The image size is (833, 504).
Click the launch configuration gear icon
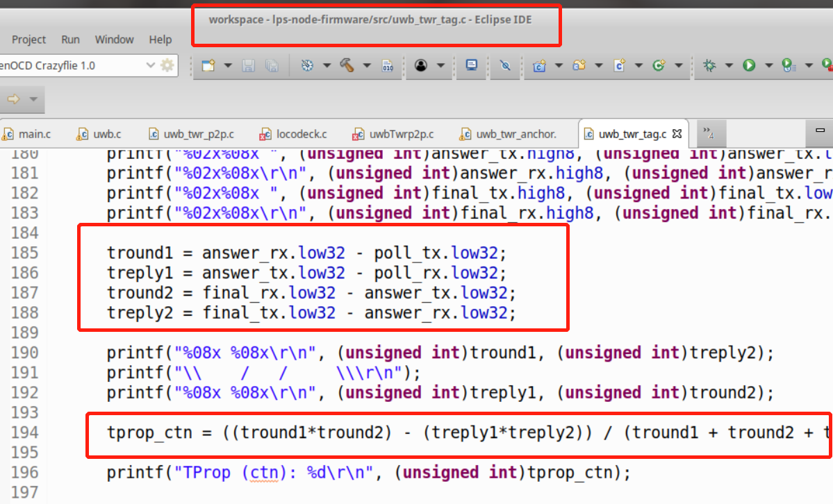(167, 65)
